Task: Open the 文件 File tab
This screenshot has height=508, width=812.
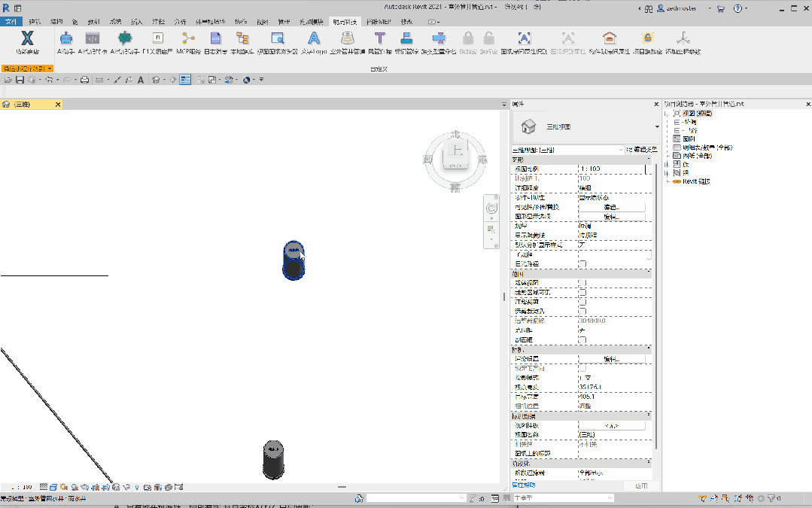Action: click(11, 22)
